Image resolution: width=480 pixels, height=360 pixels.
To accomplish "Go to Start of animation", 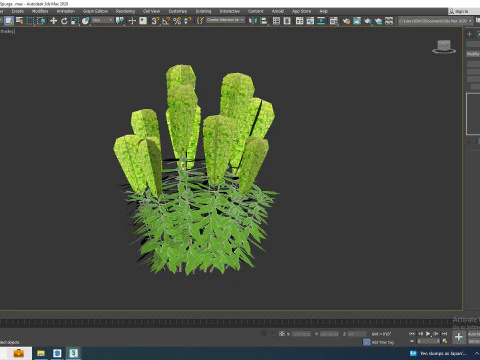I will pyautogui.click(x=412, y=334).
